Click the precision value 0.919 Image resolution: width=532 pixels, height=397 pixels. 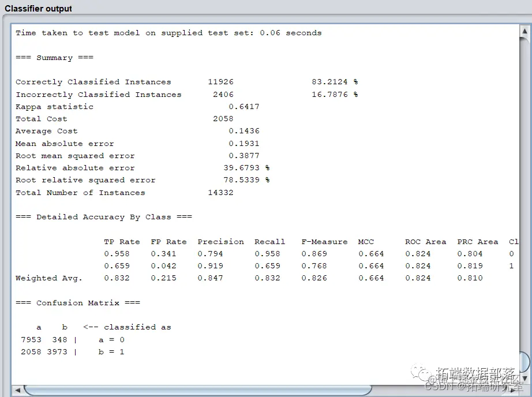(211, 266)
